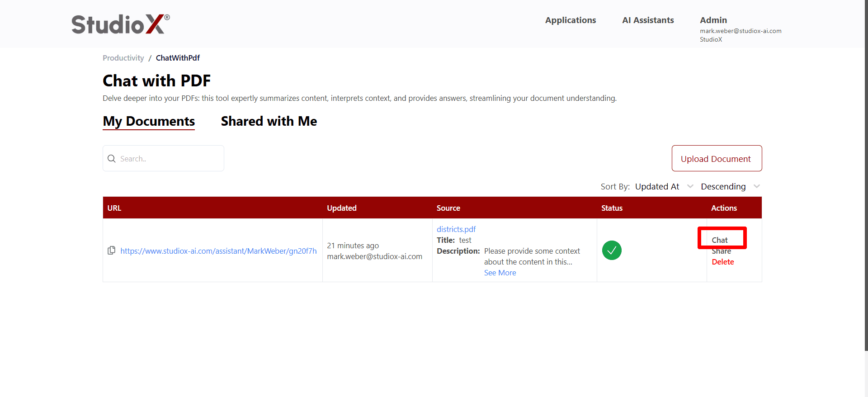Open the AI Assistants menu
The image size is (868, 397).
pyautogui.click(x=648, y=20)
